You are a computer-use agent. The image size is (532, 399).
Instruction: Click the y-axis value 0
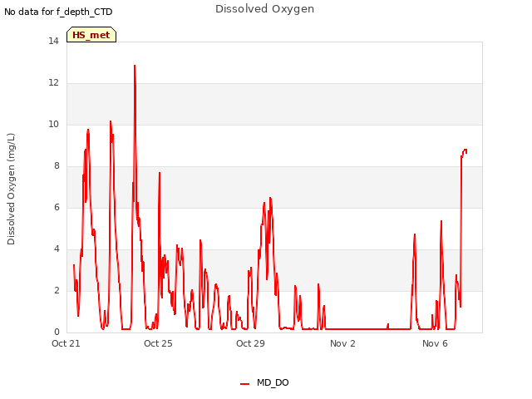pos(57,332)
